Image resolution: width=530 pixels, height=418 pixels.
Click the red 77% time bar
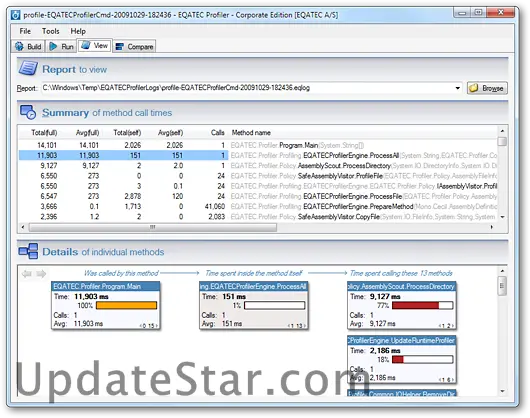423,305
